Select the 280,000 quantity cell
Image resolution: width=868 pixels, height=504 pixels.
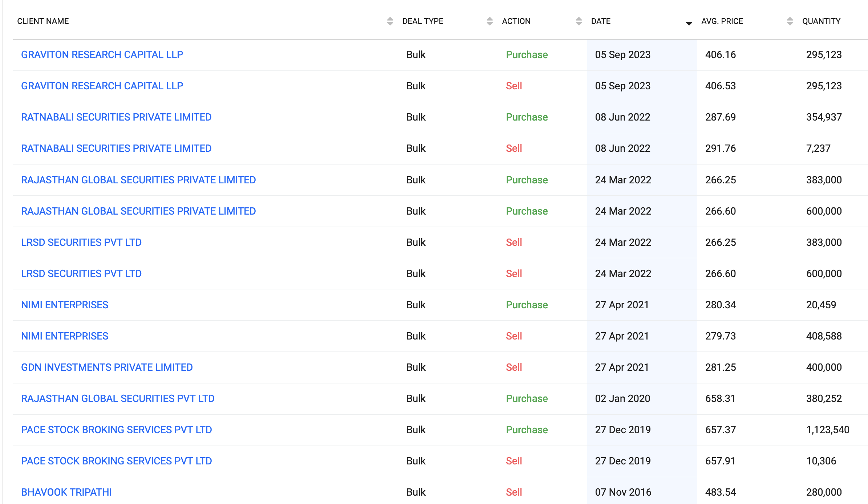(824, 492)
